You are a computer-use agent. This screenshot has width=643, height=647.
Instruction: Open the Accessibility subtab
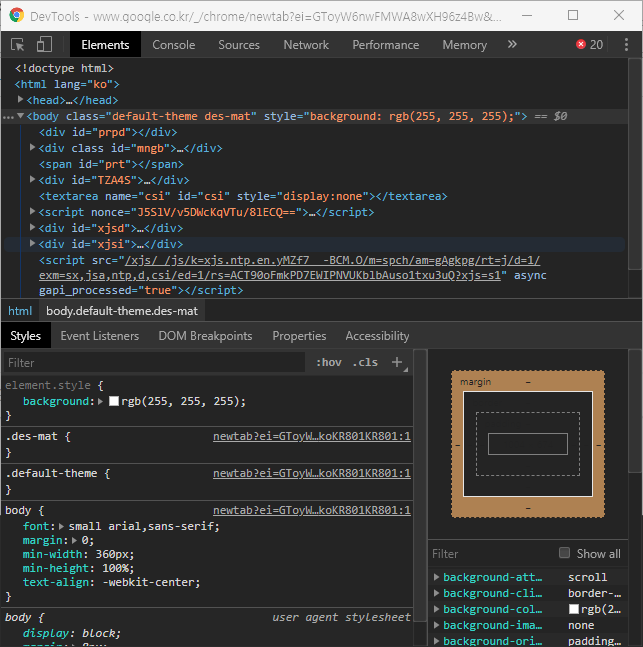click(377, 336)
